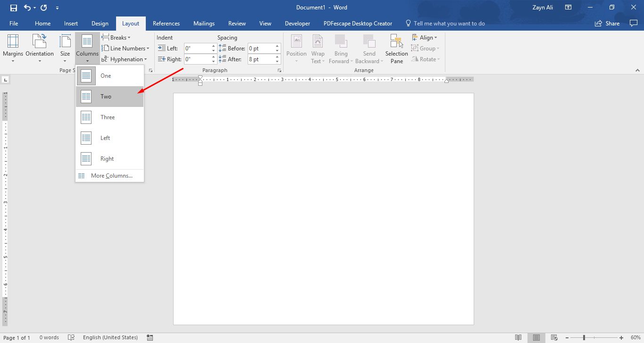Screen dimensions: 644x343
Task: Expand the Hyphenation options
Action: 125,59
